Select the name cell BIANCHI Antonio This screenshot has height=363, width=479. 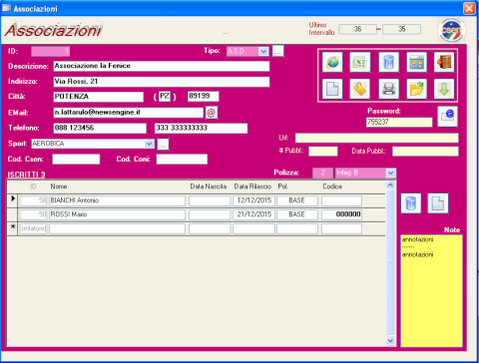pyautogui.click(x=117, y=201)
